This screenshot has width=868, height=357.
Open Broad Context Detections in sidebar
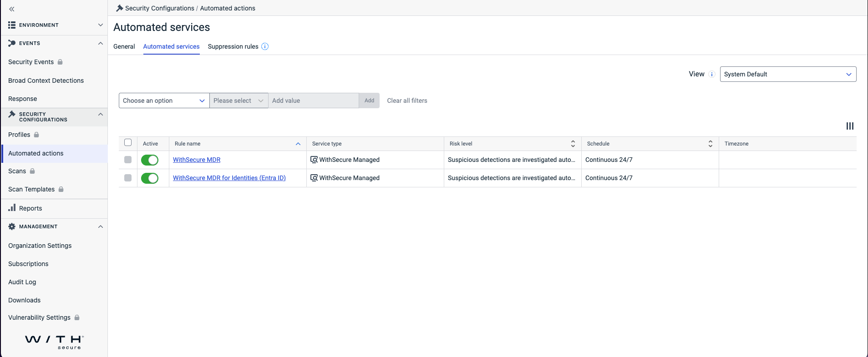46,80
